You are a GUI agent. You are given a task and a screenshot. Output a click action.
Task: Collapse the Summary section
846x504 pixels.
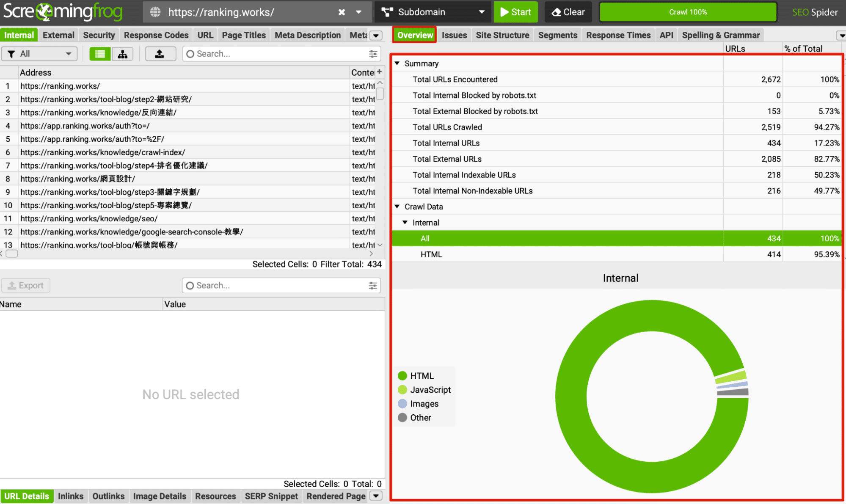[397, 63]
